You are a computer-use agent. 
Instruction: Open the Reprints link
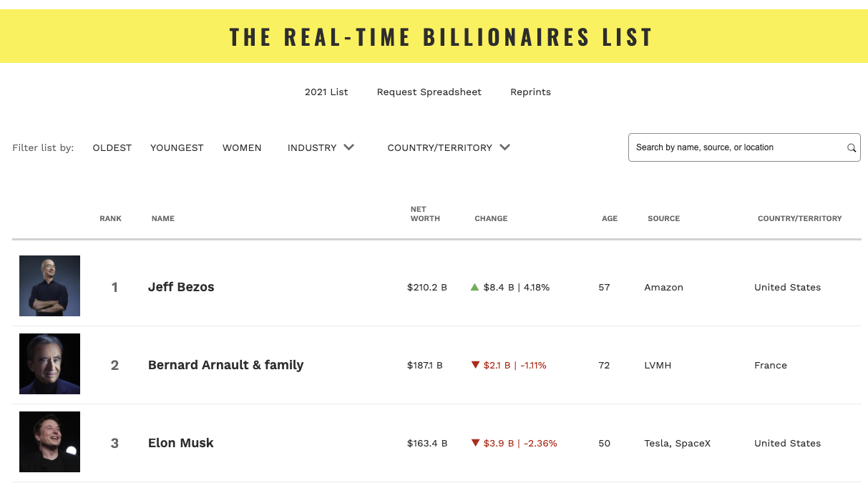pos(530,92)
